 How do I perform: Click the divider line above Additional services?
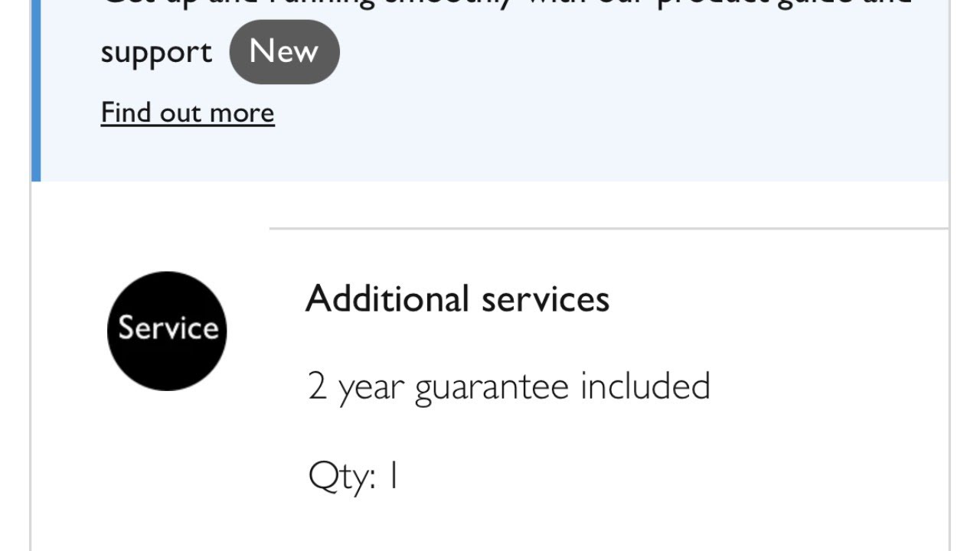tap(609, 228)
